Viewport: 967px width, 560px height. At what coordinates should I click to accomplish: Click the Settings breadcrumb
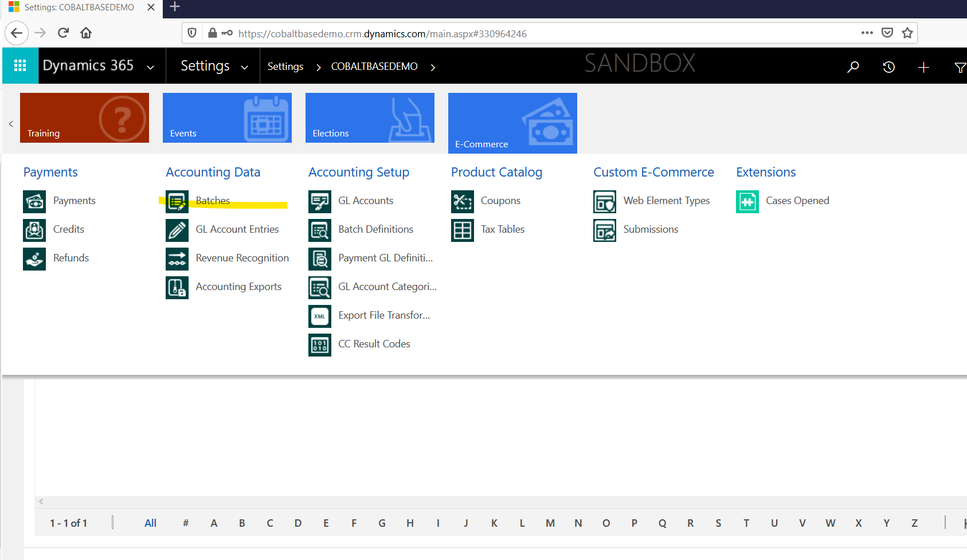285,66
